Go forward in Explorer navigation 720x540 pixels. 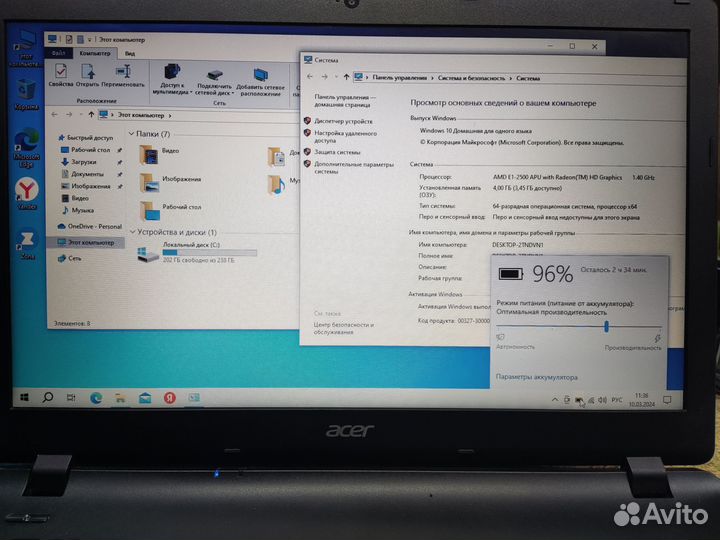[69, 114]
